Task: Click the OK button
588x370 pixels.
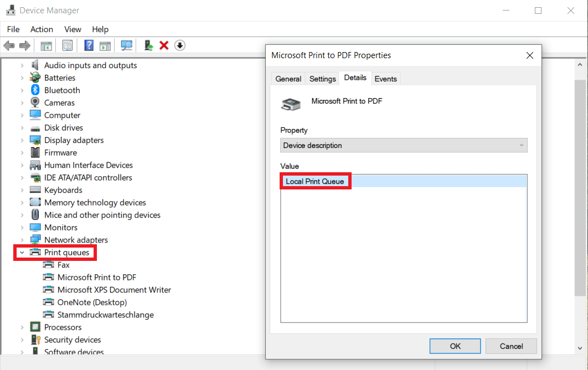Action: point(455,346)
